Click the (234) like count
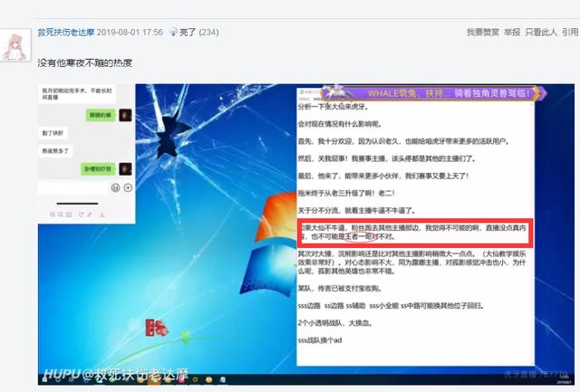Image resolution: width=580 pixels, height=392 pixels. point(208,33)
